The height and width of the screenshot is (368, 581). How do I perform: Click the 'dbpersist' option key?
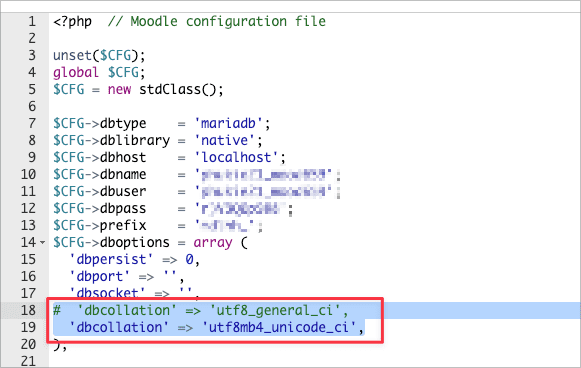click(x=111, y=259)
